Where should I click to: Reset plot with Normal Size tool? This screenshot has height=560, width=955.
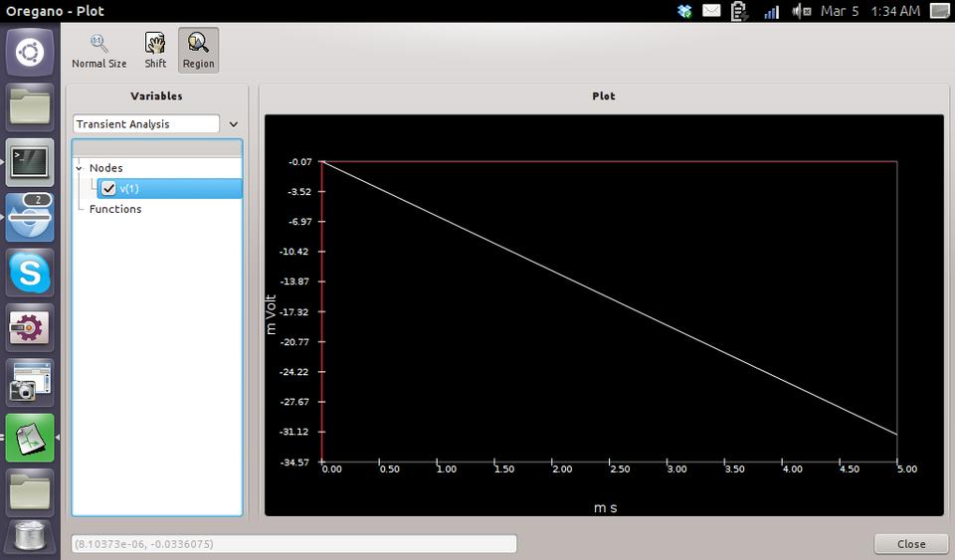tap(98, 51)
